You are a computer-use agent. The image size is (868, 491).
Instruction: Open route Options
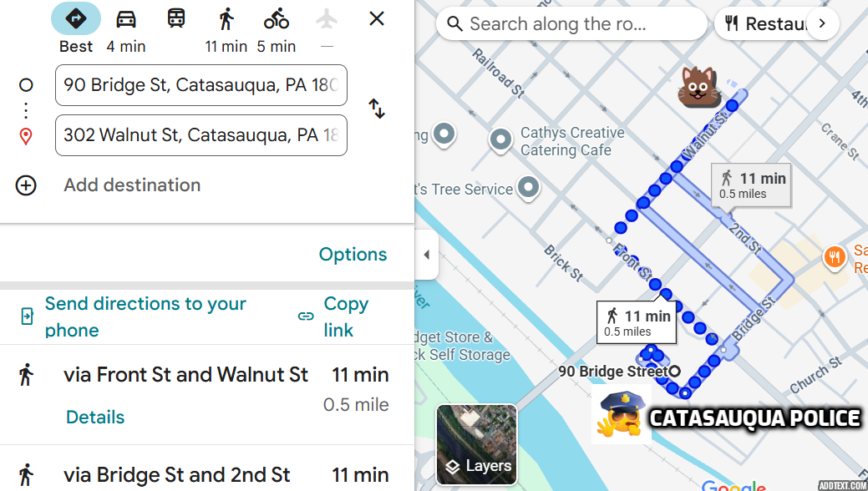pyautogui.click(x=353, y=255)
